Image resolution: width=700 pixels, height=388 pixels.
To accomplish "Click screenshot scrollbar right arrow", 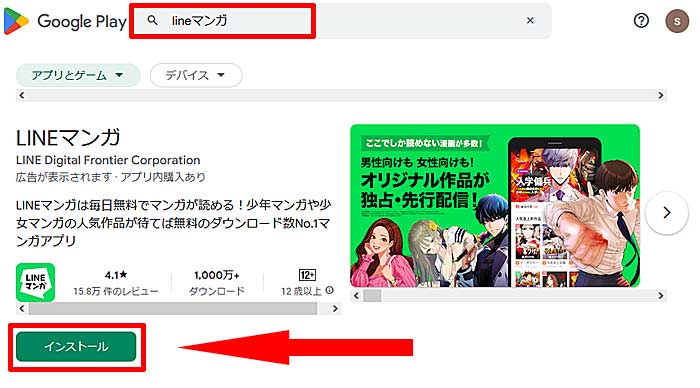I will pyautogui.click(x=661, y=296).
